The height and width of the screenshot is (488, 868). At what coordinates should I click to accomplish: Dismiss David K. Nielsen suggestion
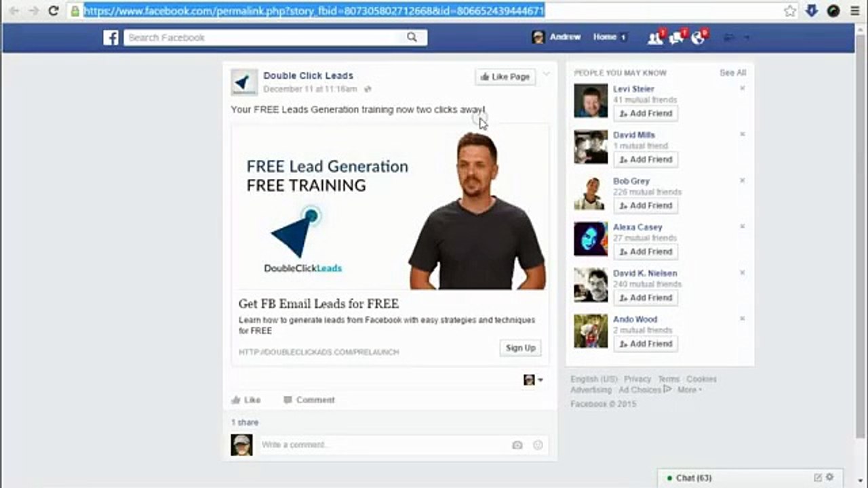pos(742,272)
